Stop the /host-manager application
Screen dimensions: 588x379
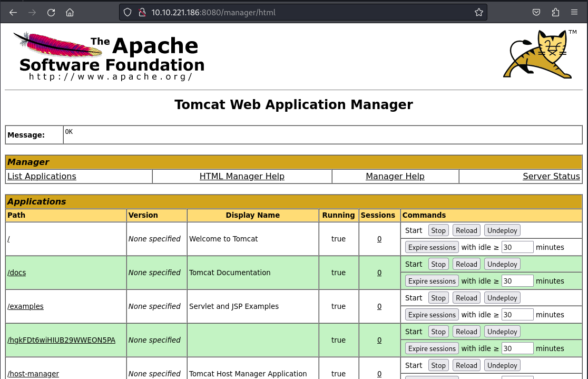tap(438, 365)
